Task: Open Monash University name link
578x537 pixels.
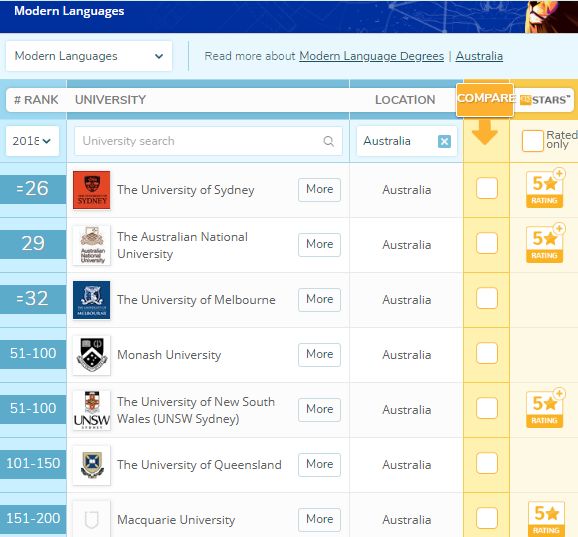Action: 169,355
